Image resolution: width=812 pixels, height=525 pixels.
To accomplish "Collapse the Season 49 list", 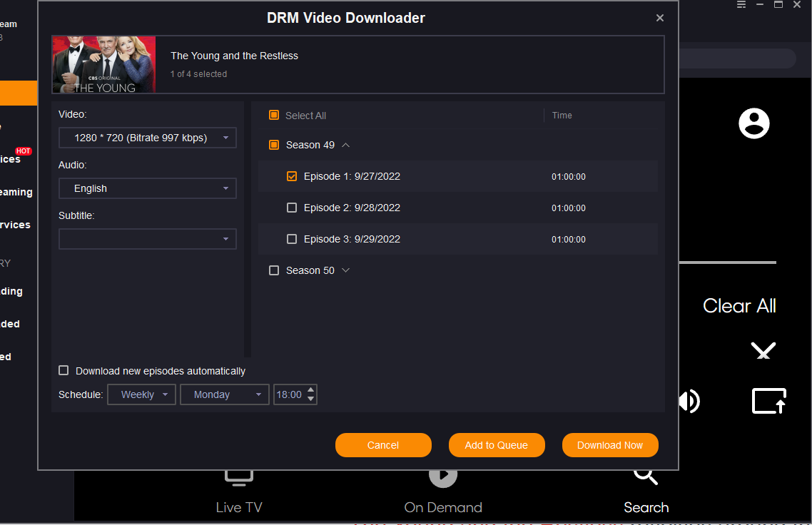I will 346,145.
